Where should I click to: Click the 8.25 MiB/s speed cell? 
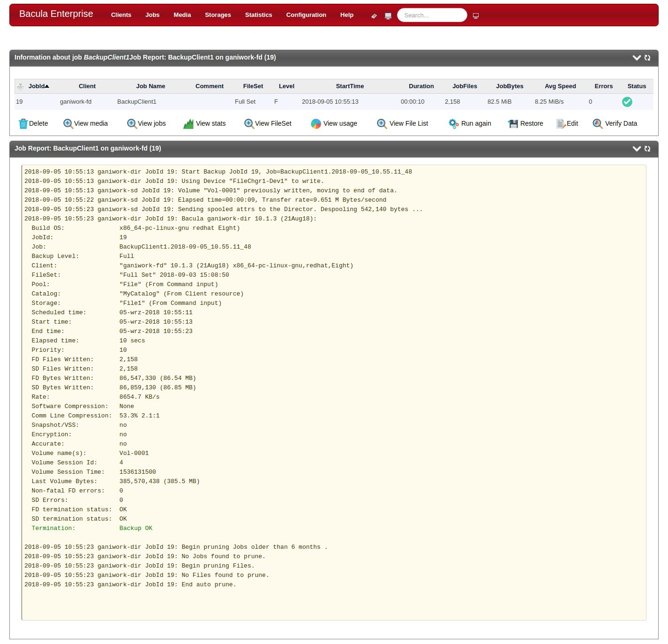[x=549, y=102]
